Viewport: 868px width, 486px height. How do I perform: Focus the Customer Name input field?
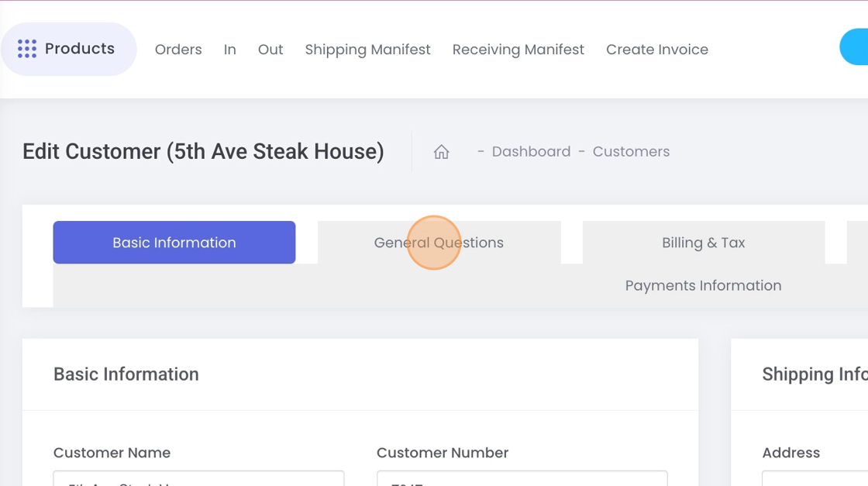tap(198, 479)
